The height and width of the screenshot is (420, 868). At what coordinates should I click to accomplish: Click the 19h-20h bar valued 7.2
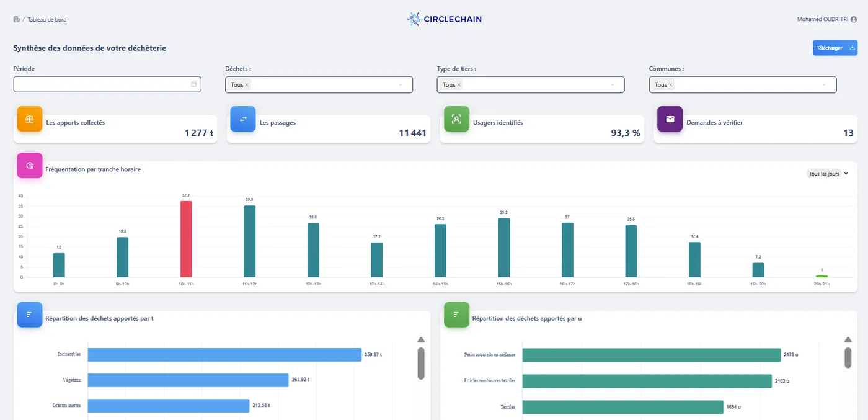758,270
